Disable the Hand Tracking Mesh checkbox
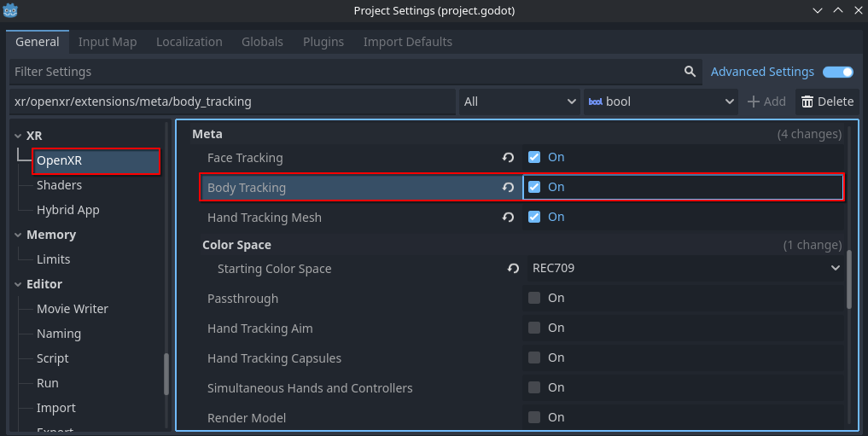 point(534,217)
